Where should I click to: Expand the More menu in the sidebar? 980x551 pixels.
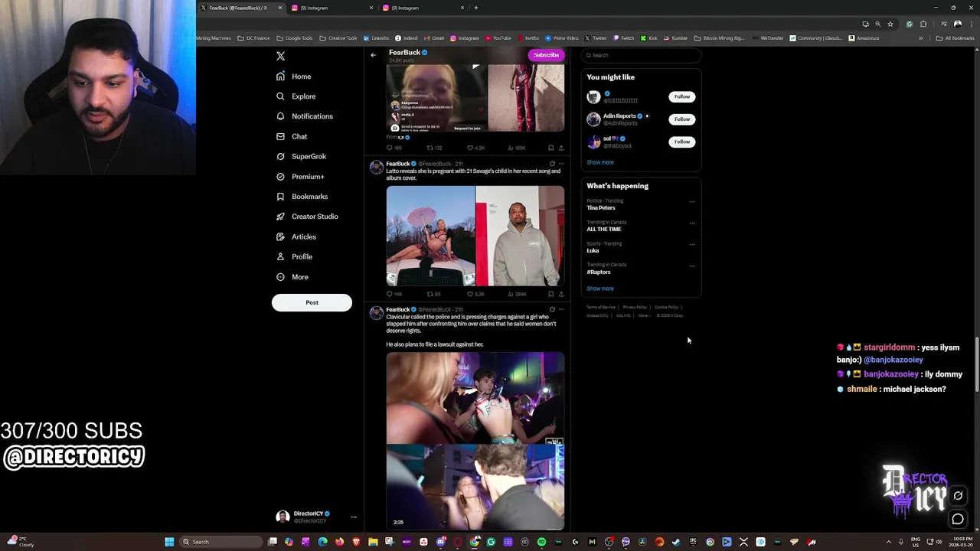[292, 277]
